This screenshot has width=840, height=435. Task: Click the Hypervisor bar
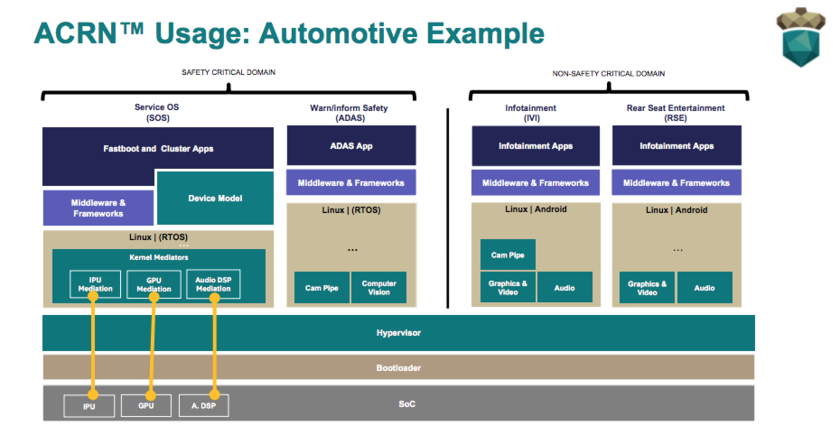pos(397,332)
